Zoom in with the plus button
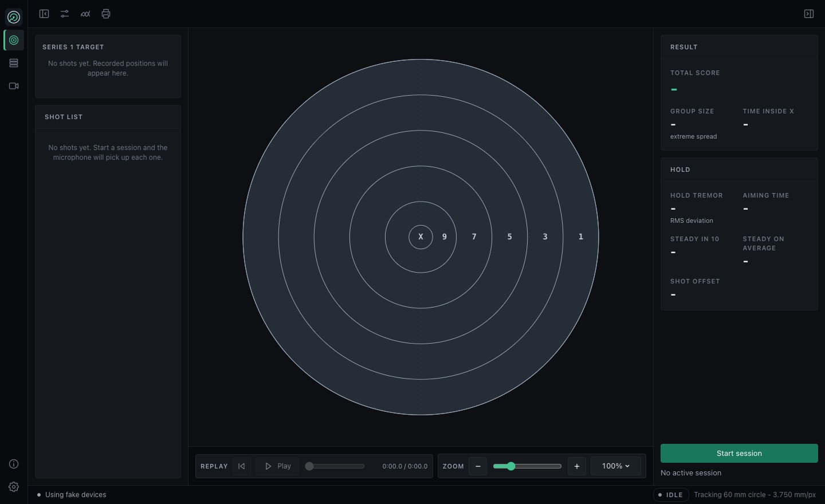Viewport: 825px width, 504px height. pyautogui.click(x=577, y=466)
